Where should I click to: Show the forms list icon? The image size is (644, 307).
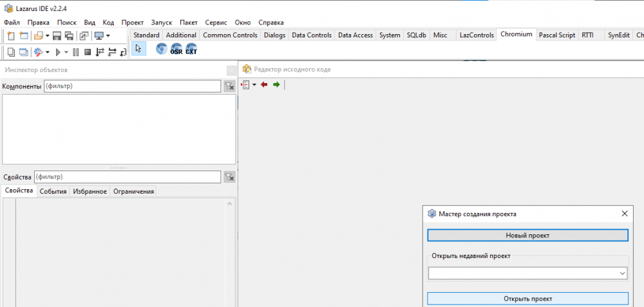coord(24,52)
